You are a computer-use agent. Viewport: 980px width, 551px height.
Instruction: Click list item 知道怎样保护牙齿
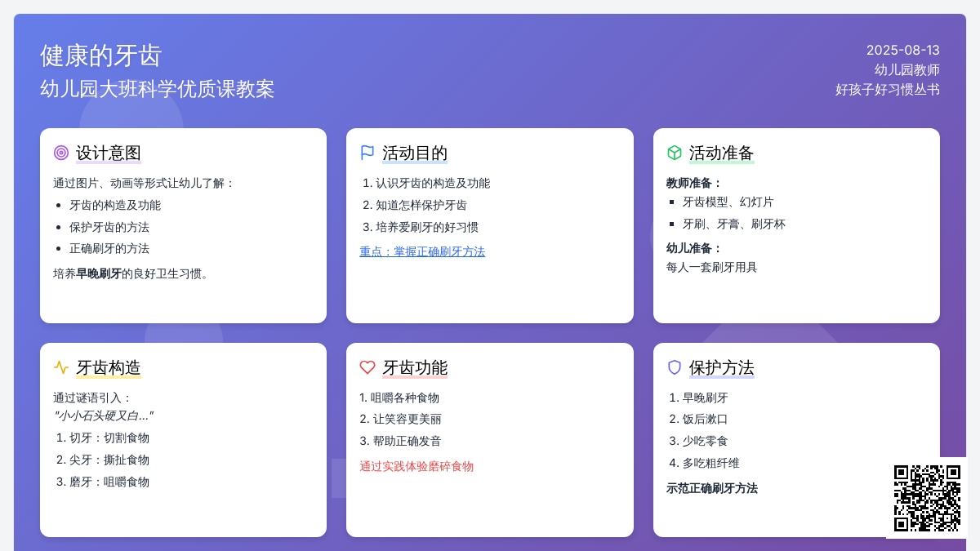(x=421, y=205)
